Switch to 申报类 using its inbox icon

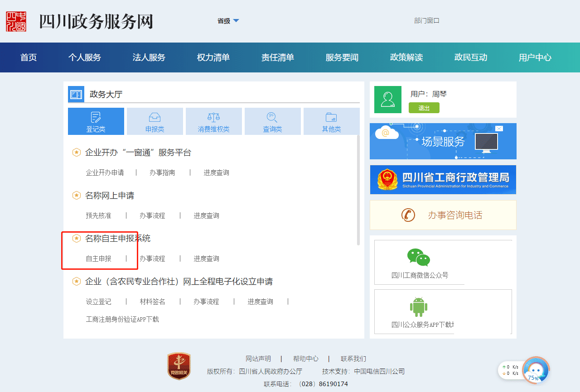[155, 118]
